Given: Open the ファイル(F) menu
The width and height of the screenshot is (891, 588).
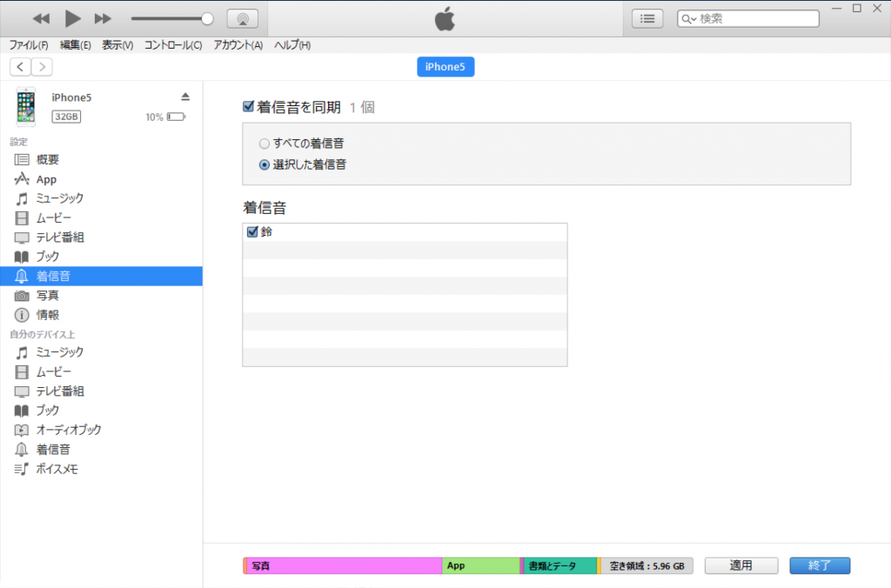Looking at the screenshot, I should coord(29,45).
